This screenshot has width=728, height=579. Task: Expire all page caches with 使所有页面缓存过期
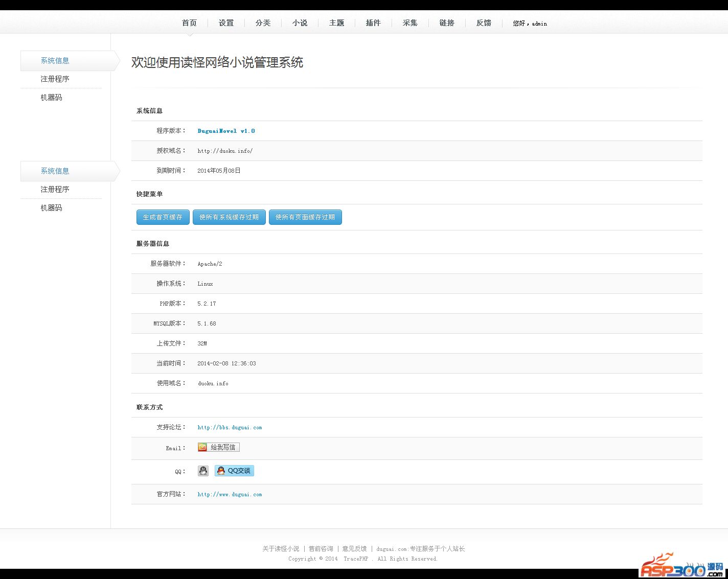pos(305,217)
